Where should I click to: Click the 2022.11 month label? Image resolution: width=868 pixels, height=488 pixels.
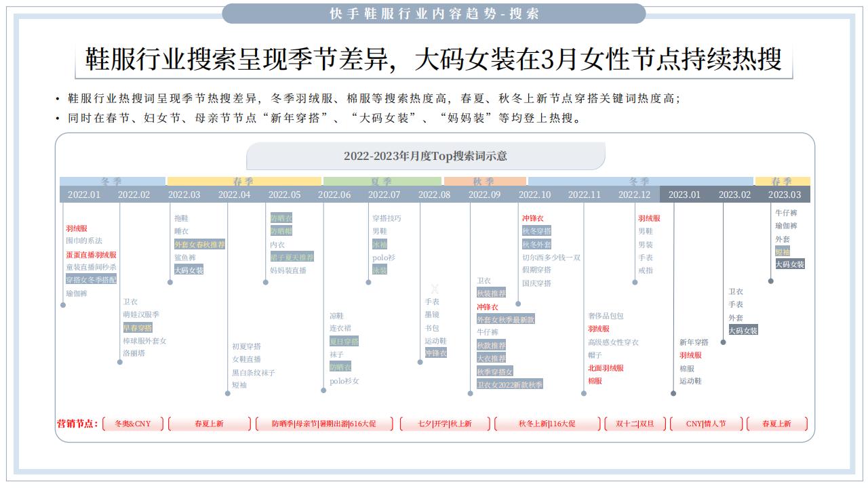pyautogui.click(x=585, y=195)
